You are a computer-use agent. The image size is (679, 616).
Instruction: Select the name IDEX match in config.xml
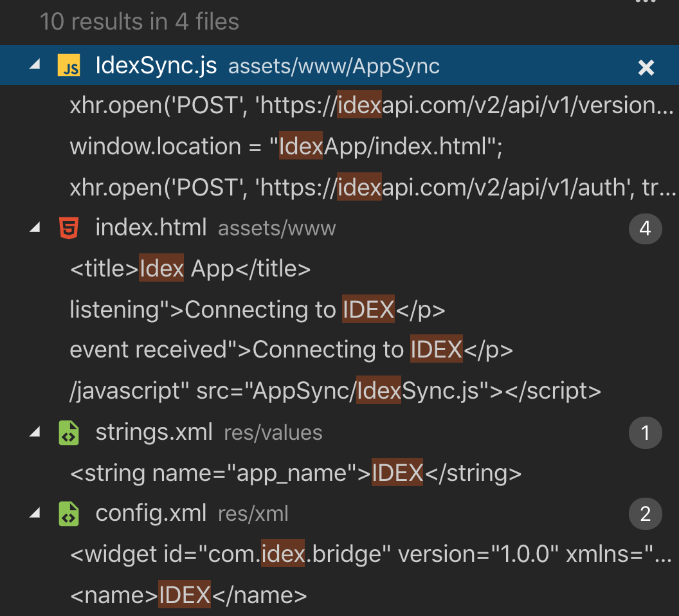point(188,595)
